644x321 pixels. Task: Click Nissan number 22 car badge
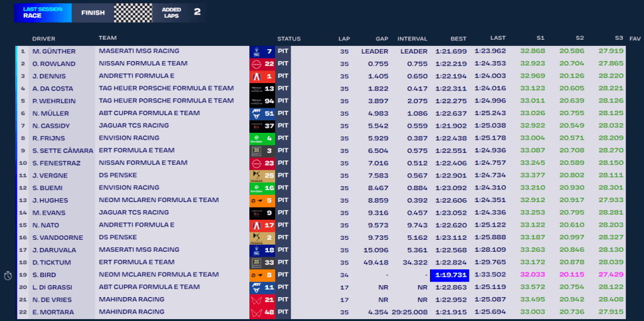[x=262, y=64]
